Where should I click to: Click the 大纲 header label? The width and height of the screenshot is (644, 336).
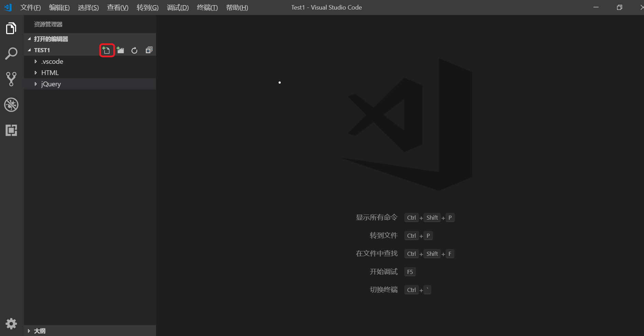coord(40,331)
